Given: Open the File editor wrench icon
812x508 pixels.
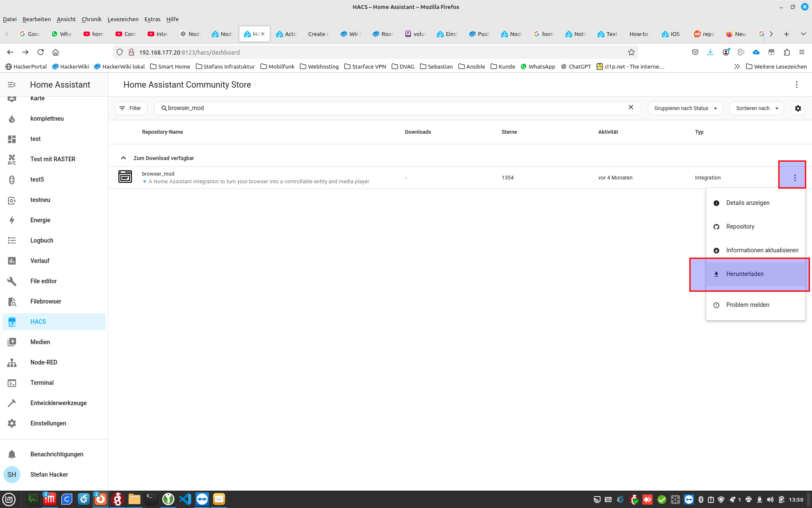Looking at the screenshot, I should pyautogui.click(x=12, y=281).
